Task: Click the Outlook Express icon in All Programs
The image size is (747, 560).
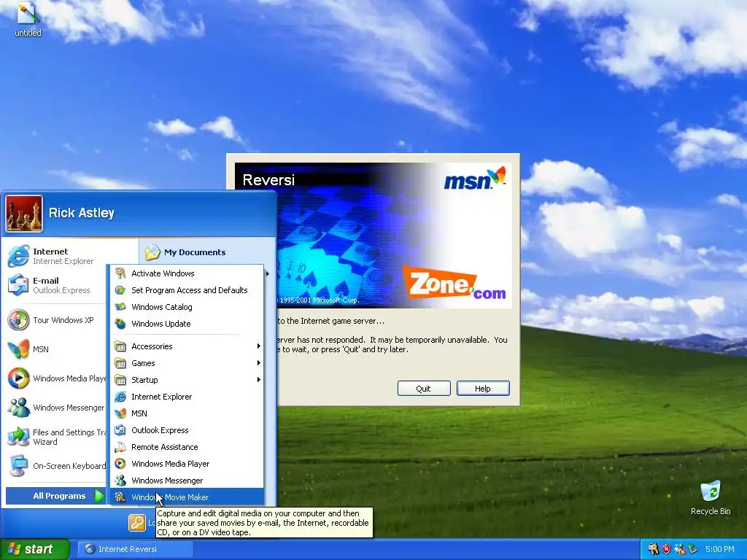Action: point(120,430)
